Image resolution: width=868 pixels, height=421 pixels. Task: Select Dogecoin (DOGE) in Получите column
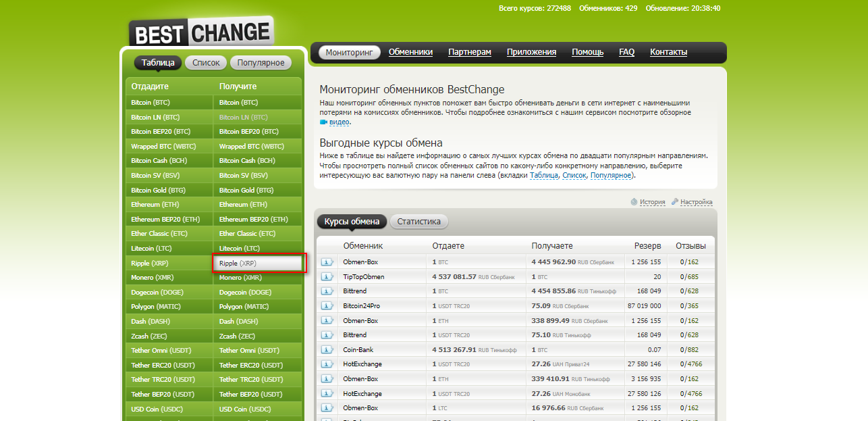point(258,293)
